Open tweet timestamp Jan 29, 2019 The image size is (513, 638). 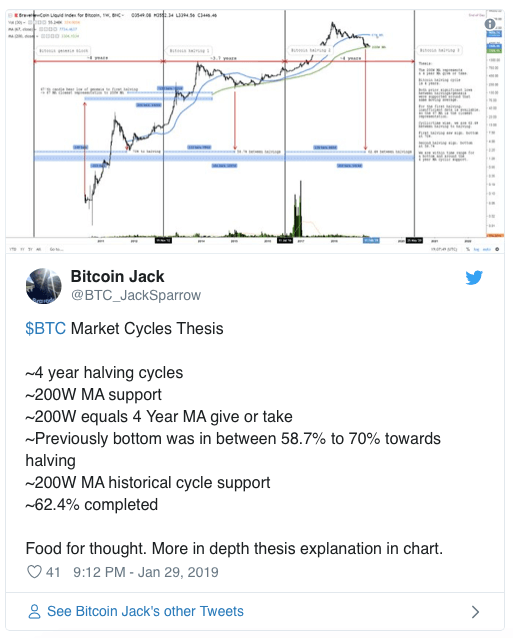pos(146,572)
